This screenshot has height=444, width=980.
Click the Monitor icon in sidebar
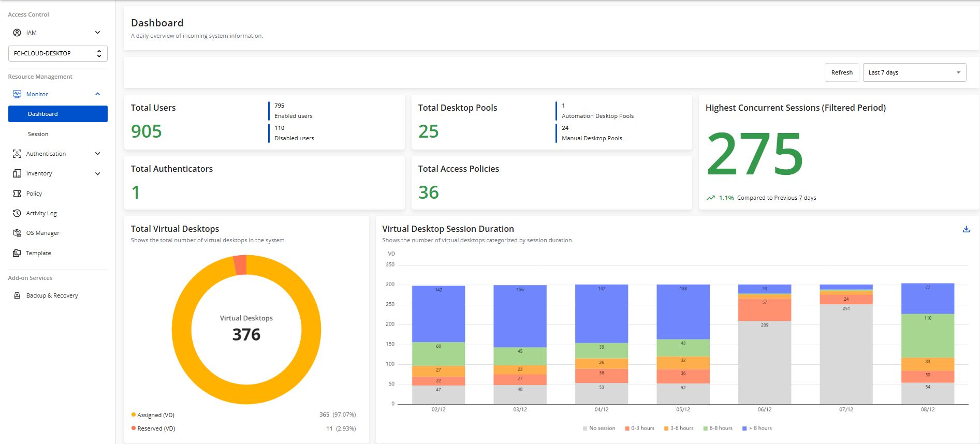17,94
